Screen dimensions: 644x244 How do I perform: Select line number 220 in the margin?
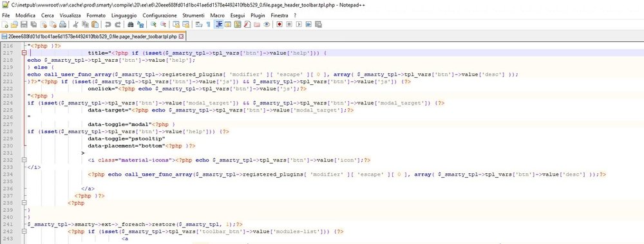(x=8, y=74)
